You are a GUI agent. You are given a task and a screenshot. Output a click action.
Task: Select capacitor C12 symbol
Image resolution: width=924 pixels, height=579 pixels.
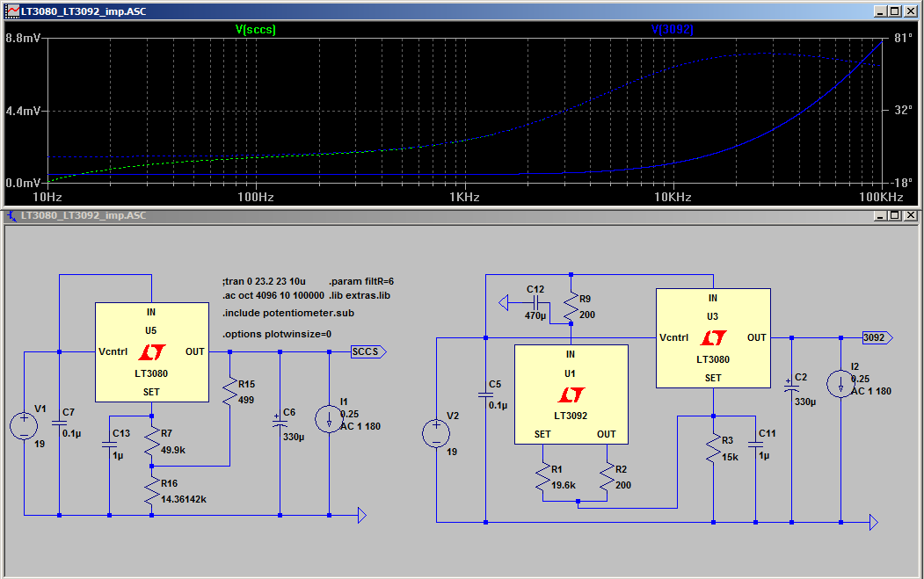pyautogui.click(x=535, y=303)
